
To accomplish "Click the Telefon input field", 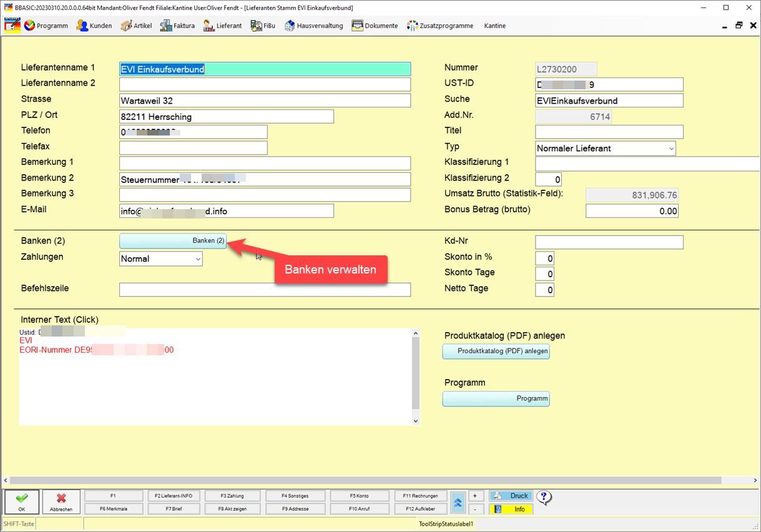I will [x=194, y=132].
